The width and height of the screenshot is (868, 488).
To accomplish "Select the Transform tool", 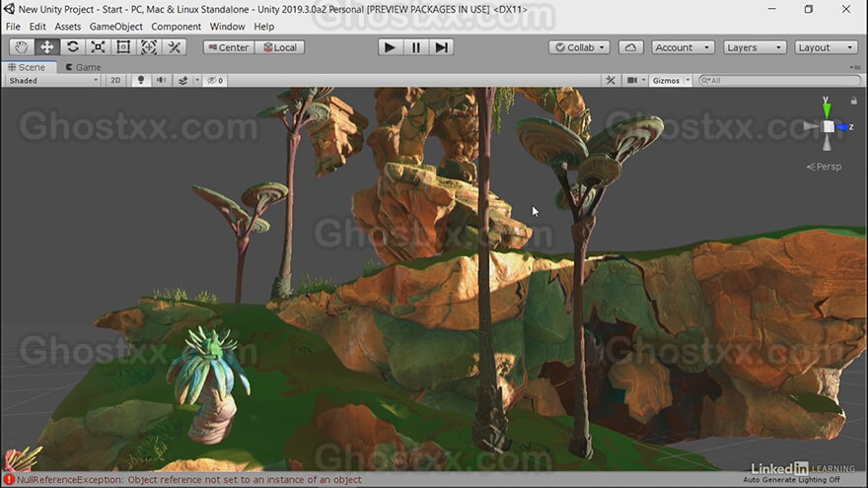I will [149, 47].
